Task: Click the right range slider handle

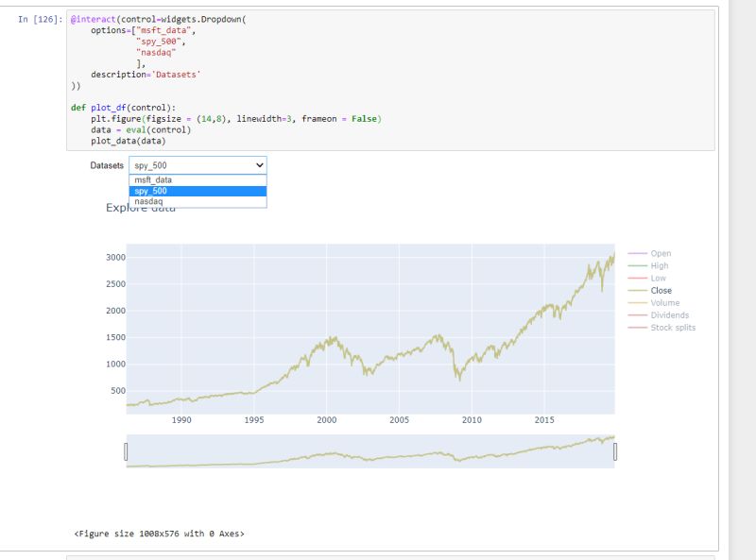Action: click(x=615, y=451)
